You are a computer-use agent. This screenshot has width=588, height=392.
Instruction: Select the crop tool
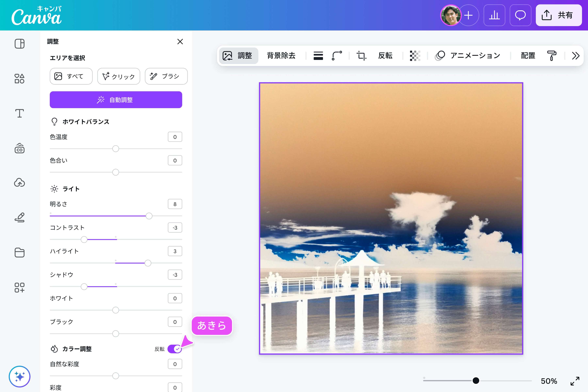(361, 56)
